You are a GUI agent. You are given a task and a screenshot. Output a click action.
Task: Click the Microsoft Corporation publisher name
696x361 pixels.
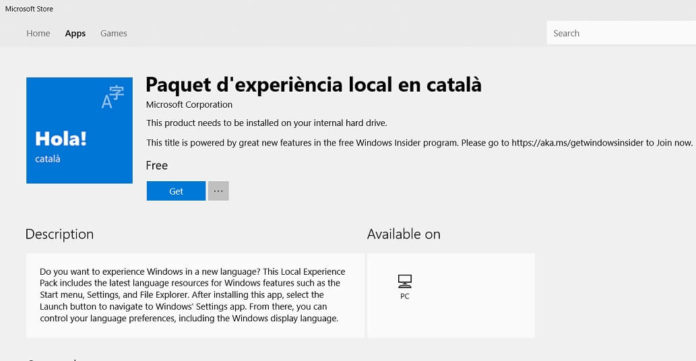189,105
